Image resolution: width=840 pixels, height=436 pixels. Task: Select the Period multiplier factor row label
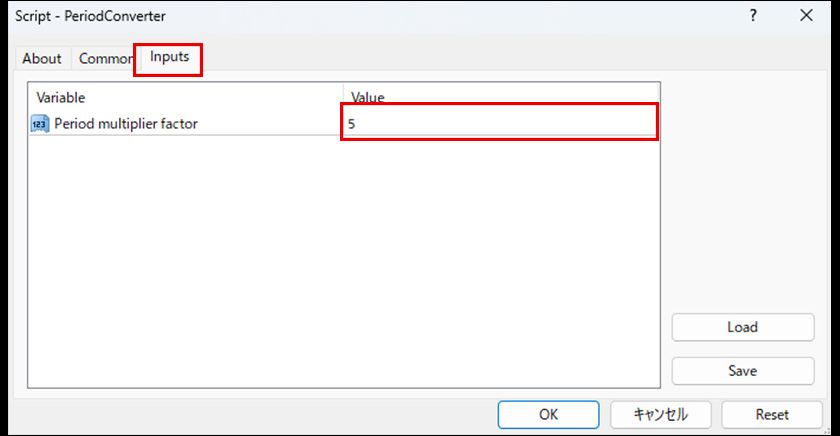point(126,124)
